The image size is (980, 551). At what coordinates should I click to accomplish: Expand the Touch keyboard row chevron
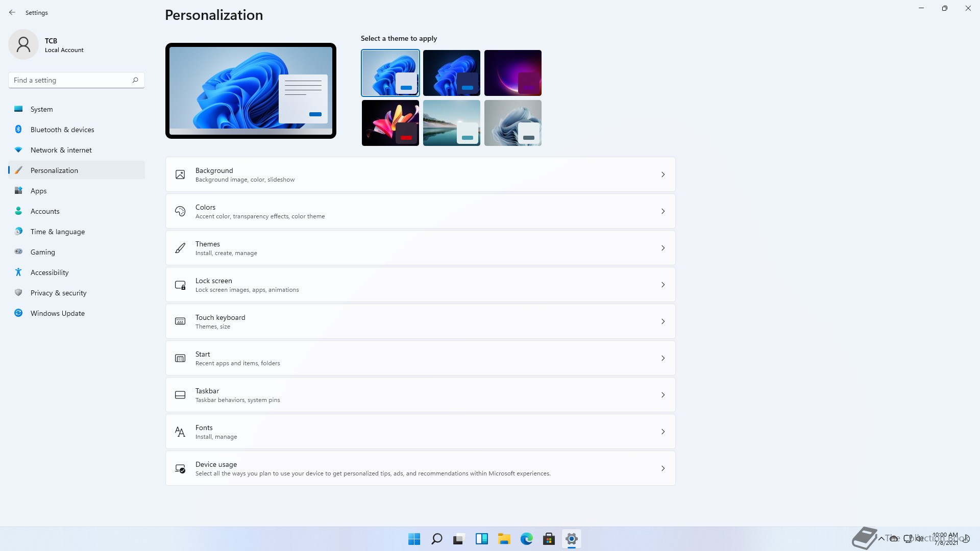(x=663, y=321)
